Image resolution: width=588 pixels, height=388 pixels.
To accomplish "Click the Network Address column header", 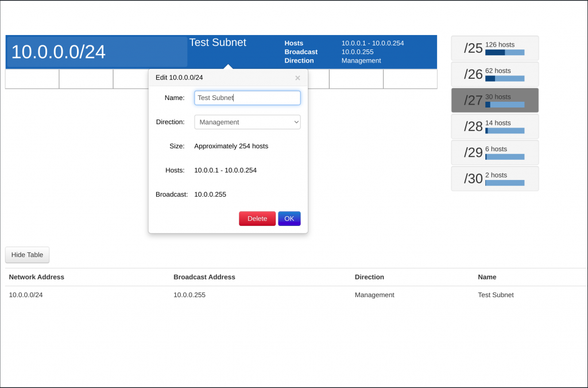I will click(36, 276).
